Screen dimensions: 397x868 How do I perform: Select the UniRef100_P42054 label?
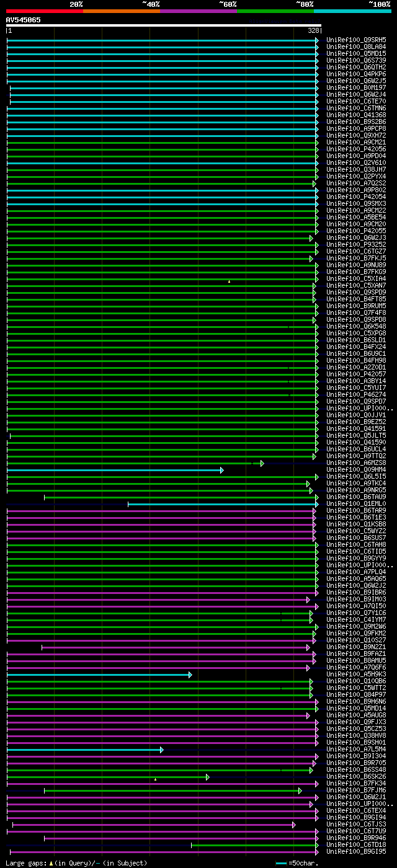coord(356,197)
